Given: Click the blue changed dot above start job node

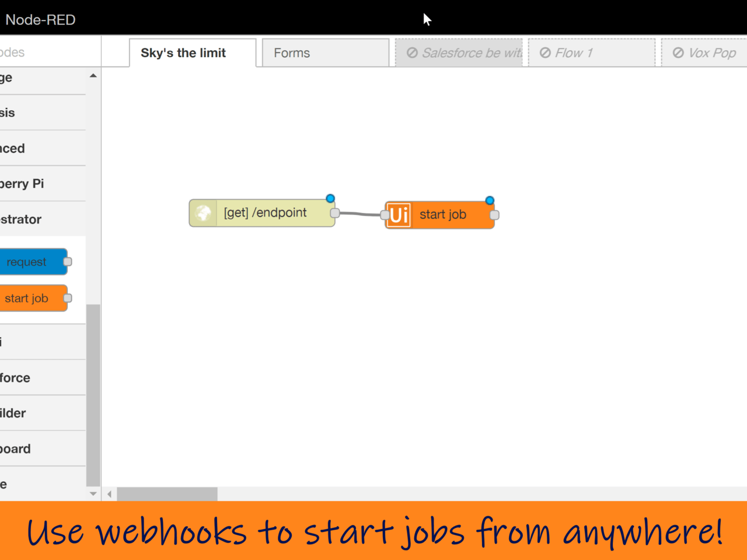Looking at the screenshot, I should pos(490,201).
